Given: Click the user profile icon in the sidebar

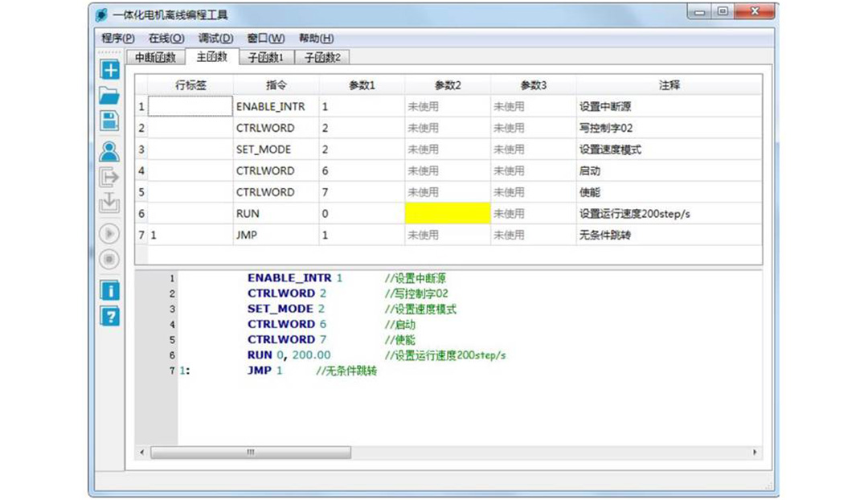Looking at the screenshot, I should [109, 150].
